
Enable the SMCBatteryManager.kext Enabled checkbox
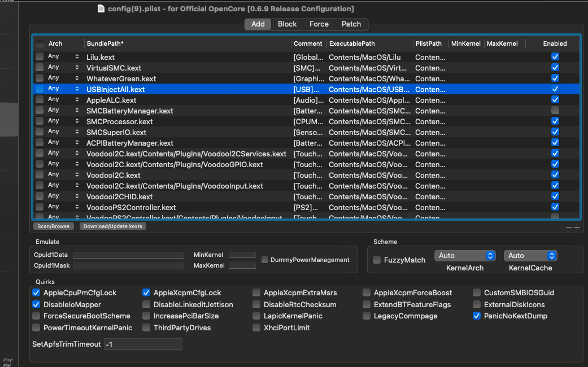pyautogui.click(x=555, y=111)
